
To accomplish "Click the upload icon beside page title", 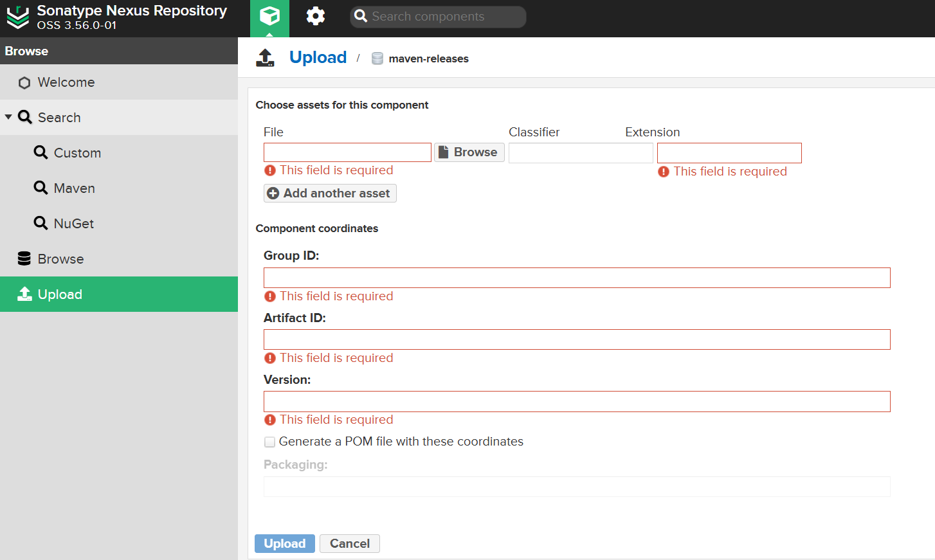I will click(265, 58).
